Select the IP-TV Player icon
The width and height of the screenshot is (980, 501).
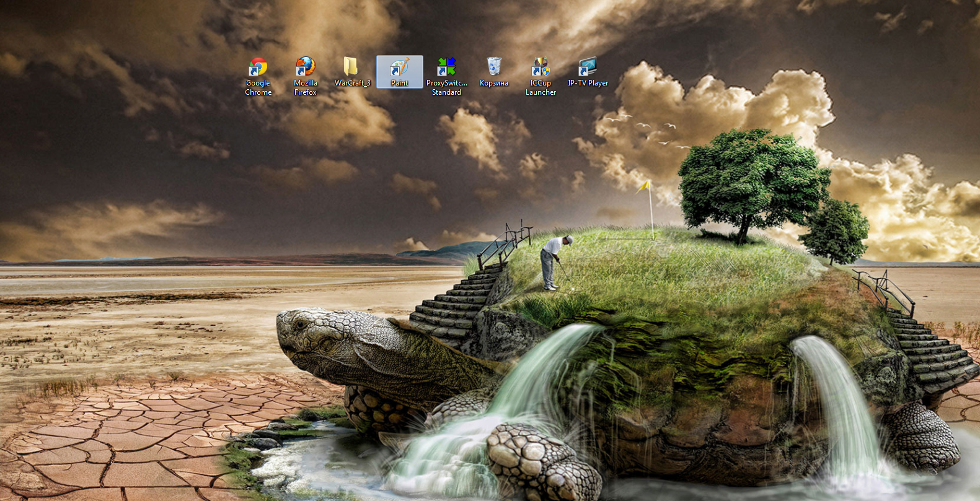click(588, 67)
